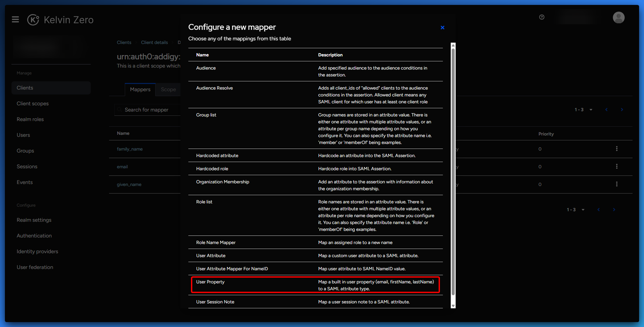Open Events in the sidebar
This screenshot has width=644, height=327.
click(51, 182)
